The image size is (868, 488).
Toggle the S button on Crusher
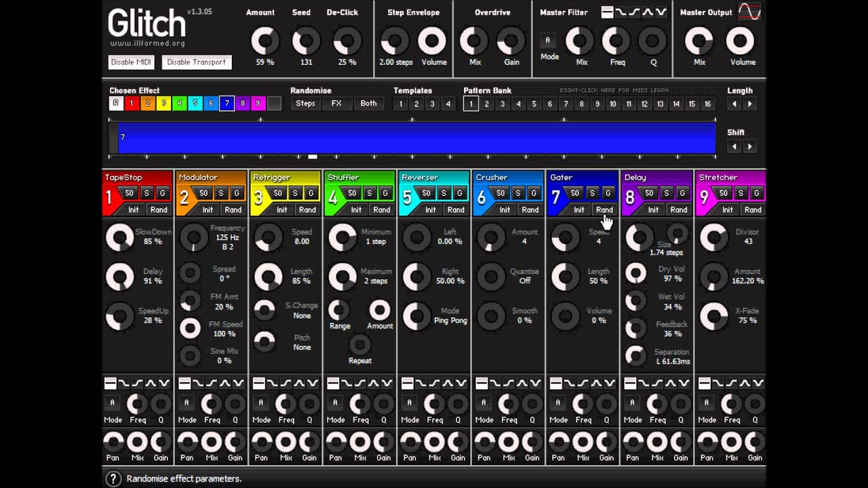coord(518,194)
